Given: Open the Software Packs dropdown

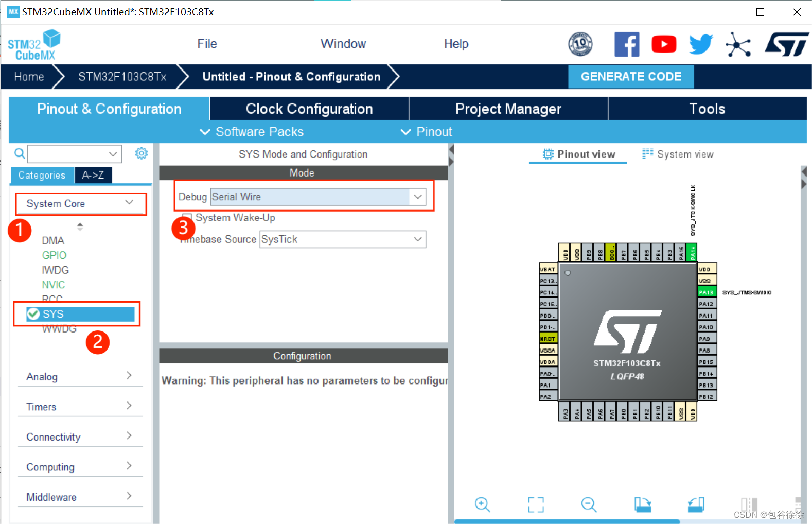Looking at the screenshot, I should pyautogui.click(x=252, y=132).
